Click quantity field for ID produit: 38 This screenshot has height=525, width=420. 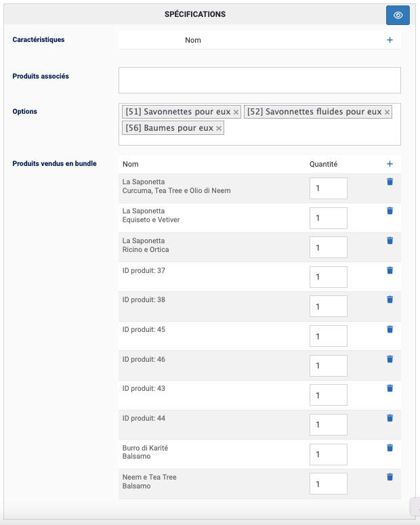coord(328,307)
